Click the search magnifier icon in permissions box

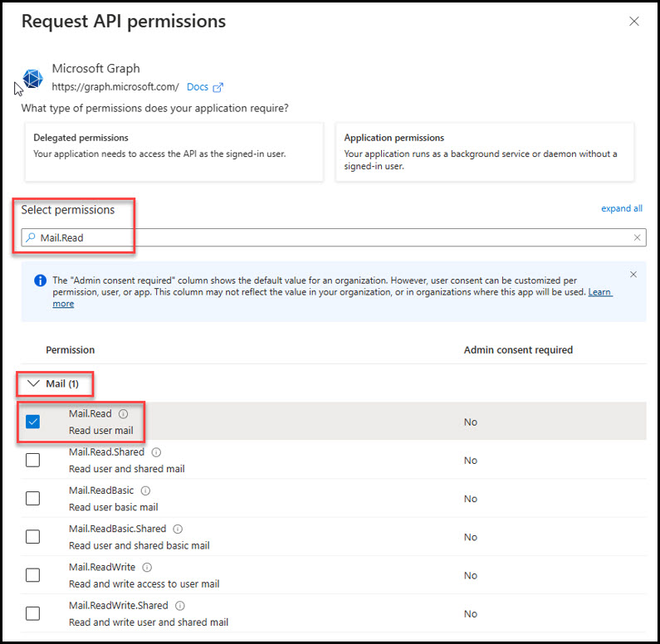pyautogui.click(x=31, y=237)
